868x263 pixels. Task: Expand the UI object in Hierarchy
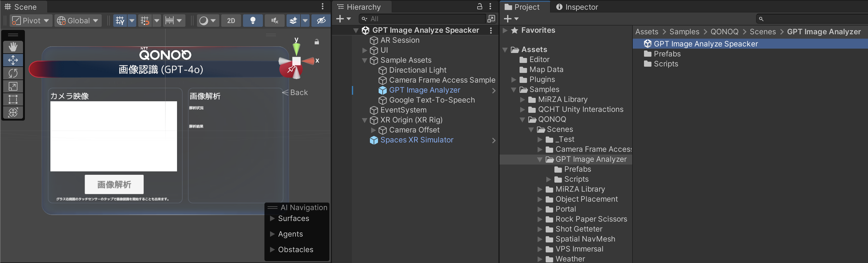tap(365, 50)
